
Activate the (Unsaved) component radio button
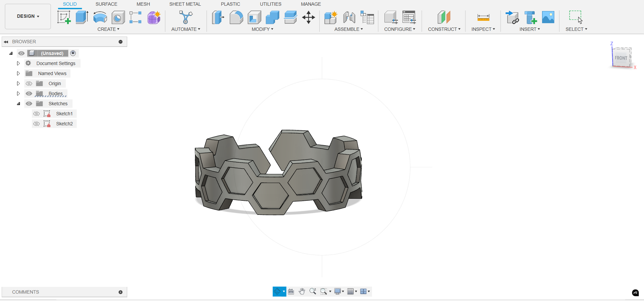pyautogui.click(x=73, y=53)
